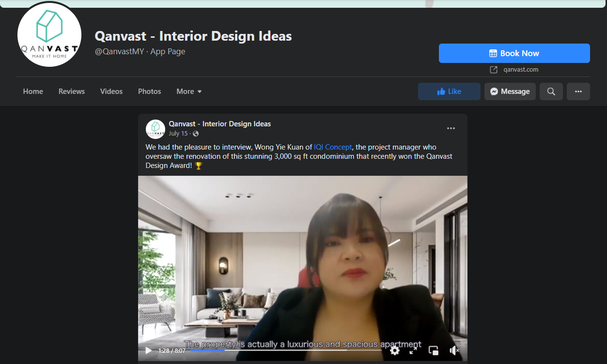607x364 pixels.
Task: Send a Message to the page
Action: (510, 91)
